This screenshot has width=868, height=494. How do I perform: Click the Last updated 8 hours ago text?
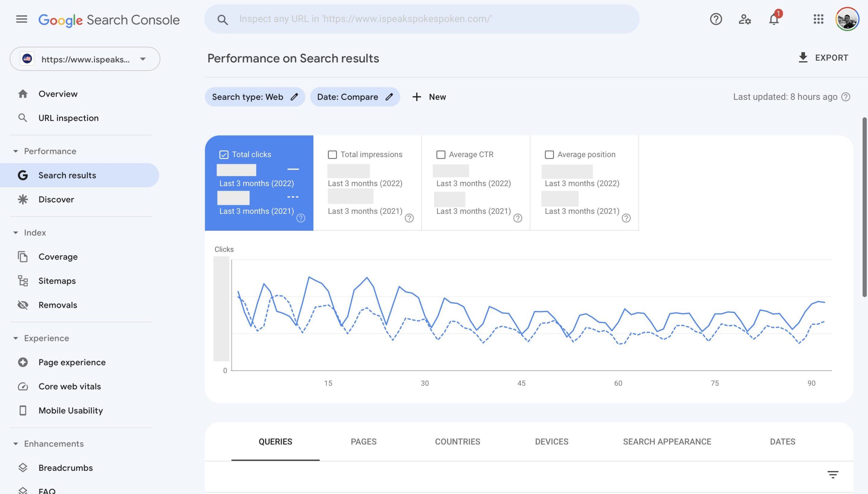(x=785, y=97)
